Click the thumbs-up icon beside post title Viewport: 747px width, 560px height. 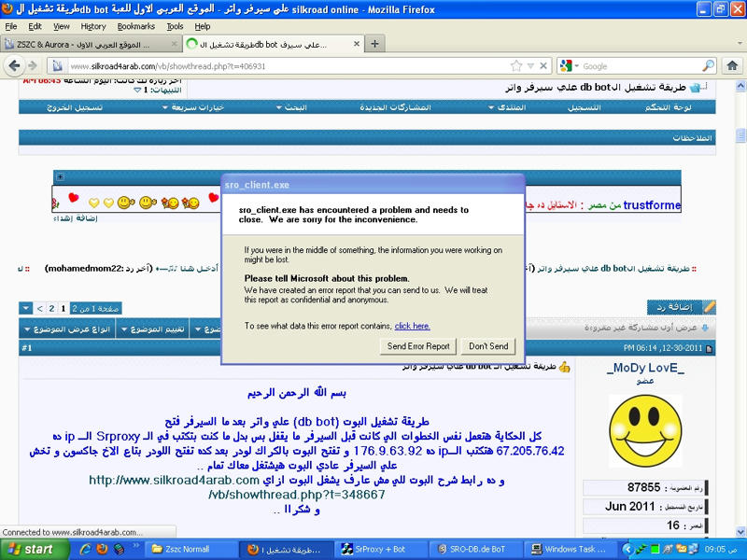point(565,367)
